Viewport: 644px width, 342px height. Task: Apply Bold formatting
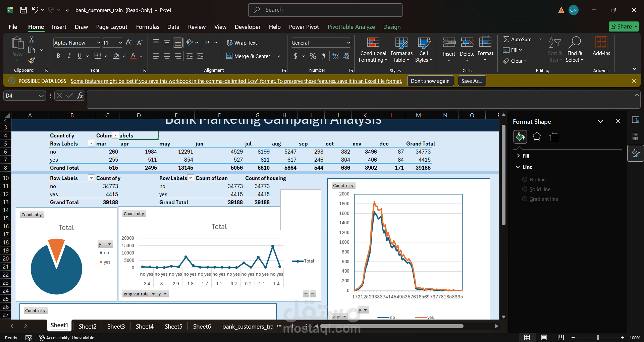[x=58, y=56]
